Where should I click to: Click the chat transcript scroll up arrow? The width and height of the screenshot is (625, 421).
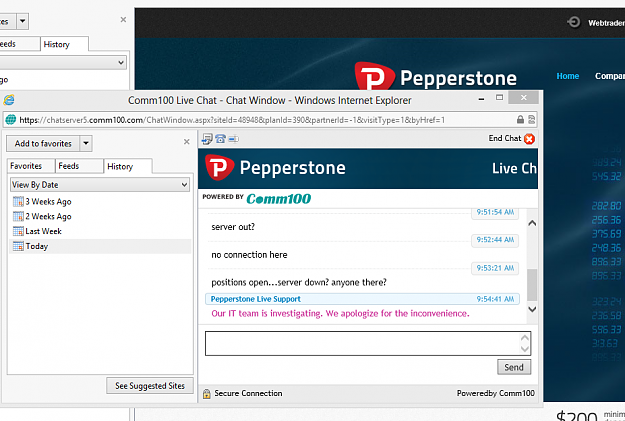click(x=532, y=223)
